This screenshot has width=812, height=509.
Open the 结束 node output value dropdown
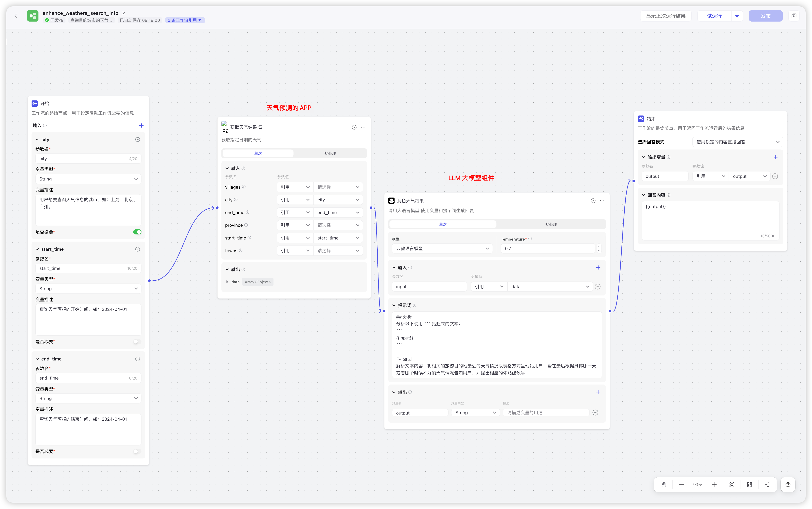click(x=750, y=176)
